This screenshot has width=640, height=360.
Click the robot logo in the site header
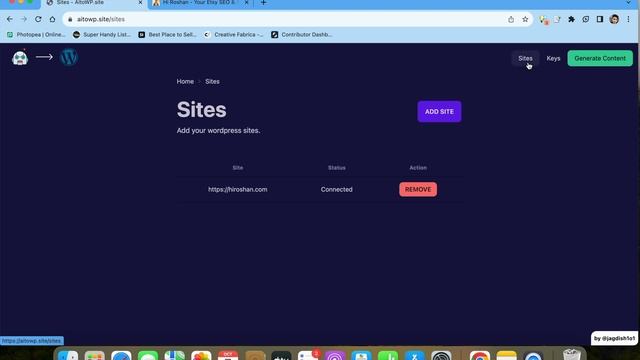click(x=20, y=57)
